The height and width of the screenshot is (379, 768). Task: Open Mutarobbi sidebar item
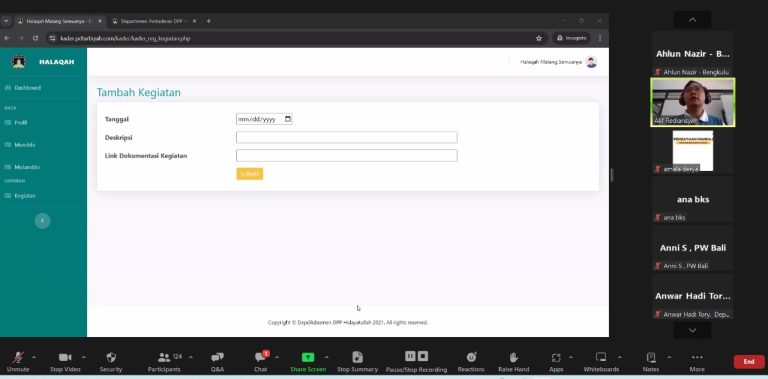click(23, 167)
